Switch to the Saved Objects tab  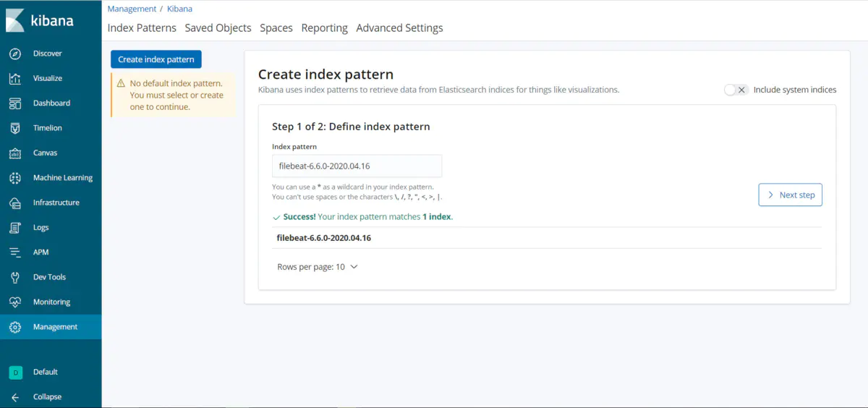tap(218, 28)
